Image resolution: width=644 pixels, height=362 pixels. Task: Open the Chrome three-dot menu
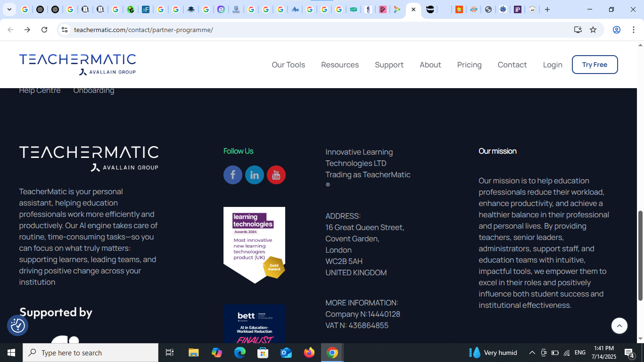pyautogui.click(x=633, y=30)
